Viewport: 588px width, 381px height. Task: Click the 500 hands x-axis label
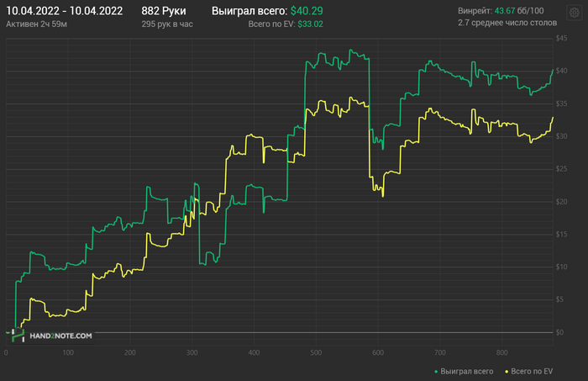point(316,352)
